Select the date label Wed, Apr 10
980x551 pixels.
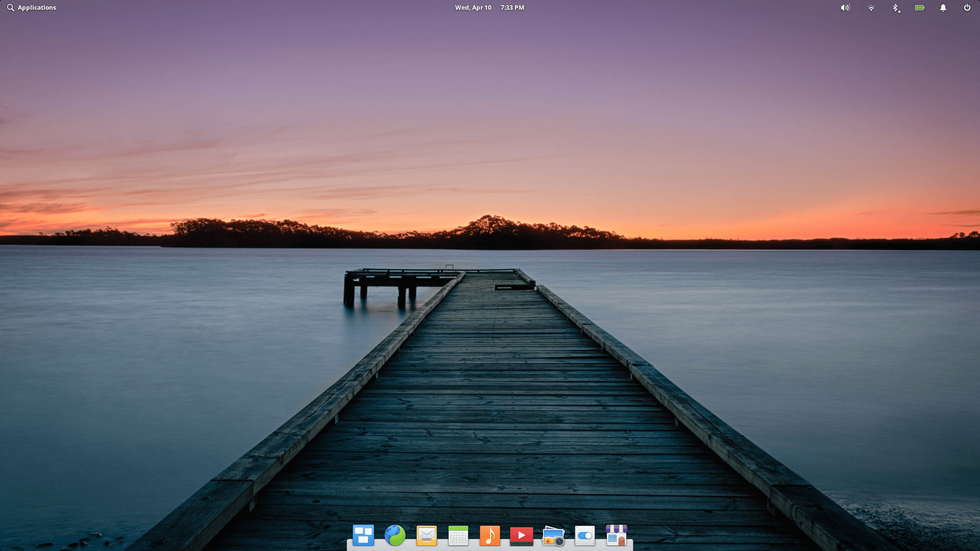coord(473,8)
